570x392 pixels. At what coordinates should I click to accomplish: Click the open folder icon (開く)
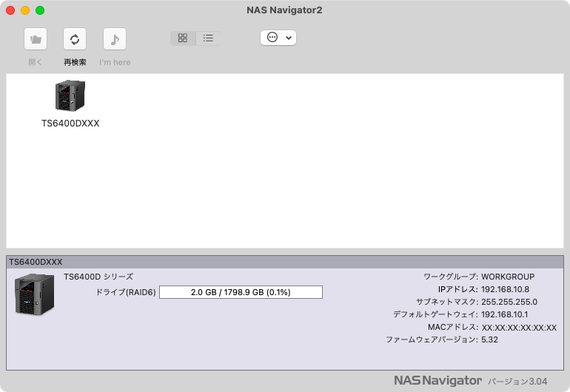click(36, 38)
